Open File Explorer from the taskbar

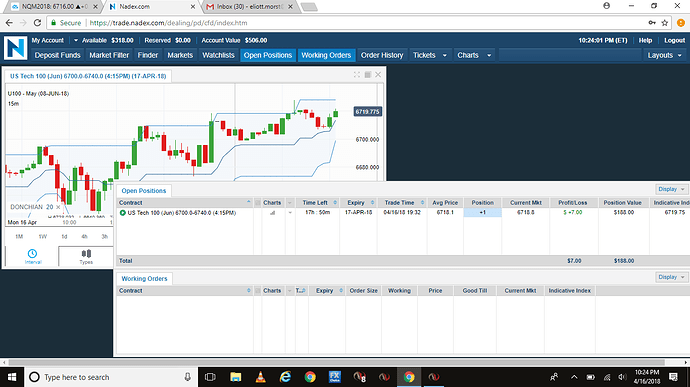pos(235,377)
